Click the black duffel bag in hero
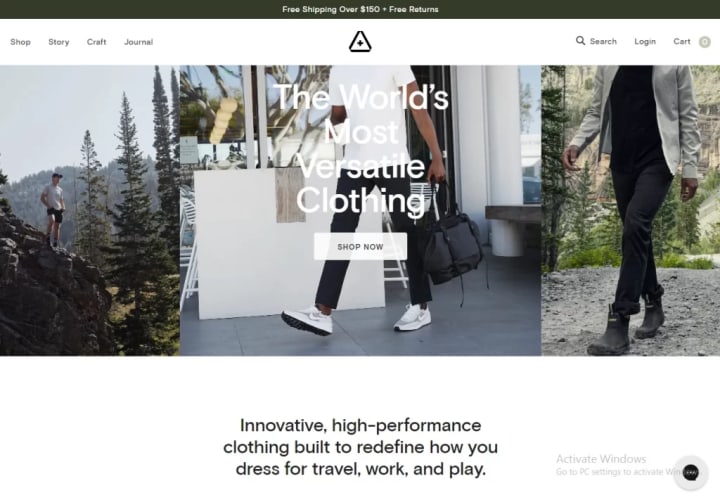This screenshot has width=720, height=500. pyautogui.click(x=453, y=248)
